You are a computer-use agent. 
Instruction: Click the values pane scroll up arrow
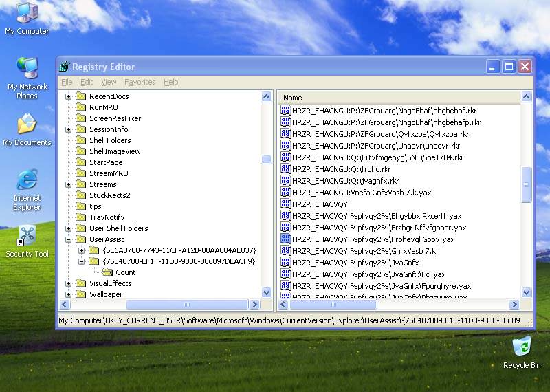[526, 96]
